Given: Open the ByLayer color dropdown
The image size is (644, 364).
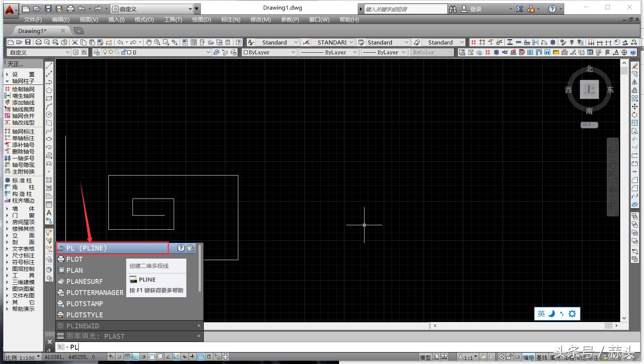Looking at the screenshot, I should (269, 52).
